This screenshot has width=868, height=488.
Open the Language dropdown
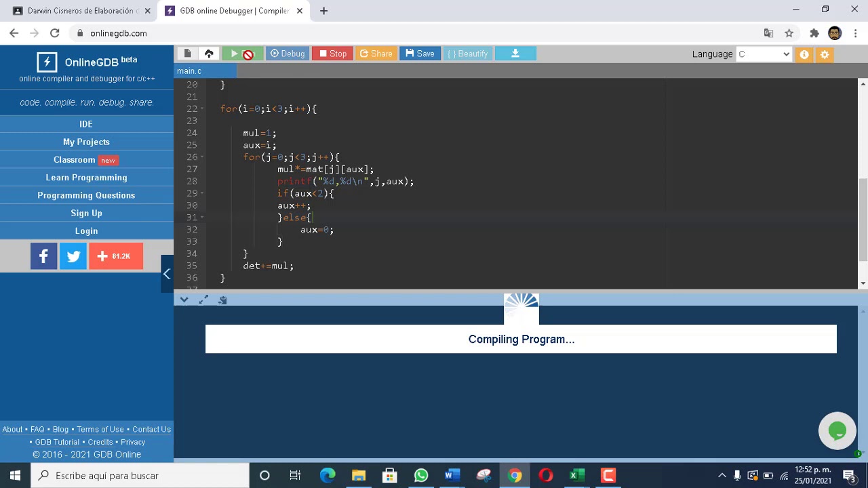pyautogui.click(x=764, y=54)
